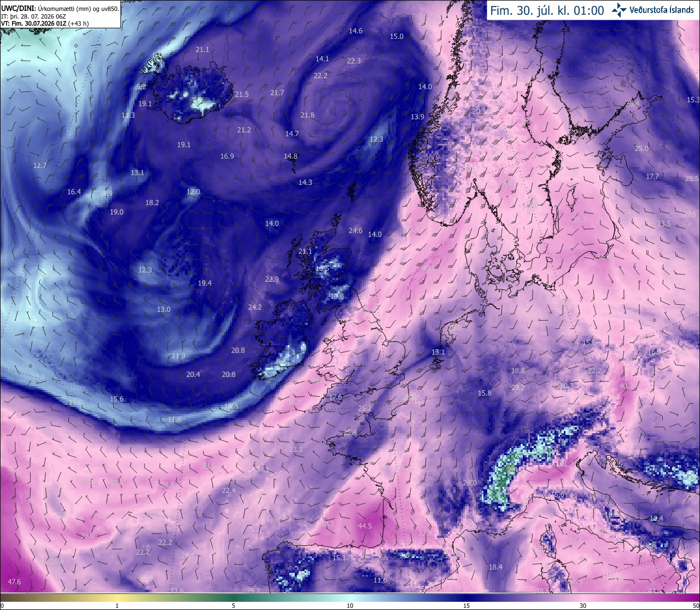The height and width of the screenshot is (610, 700).
Task: Click the 15.0 value label near top center
Action: point(396,36)
